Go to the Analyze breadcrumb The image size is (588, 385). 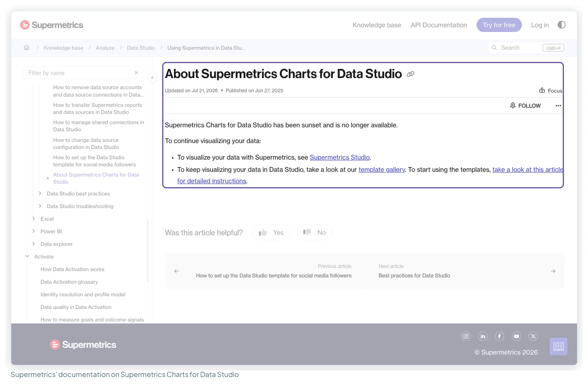(105, 48)
